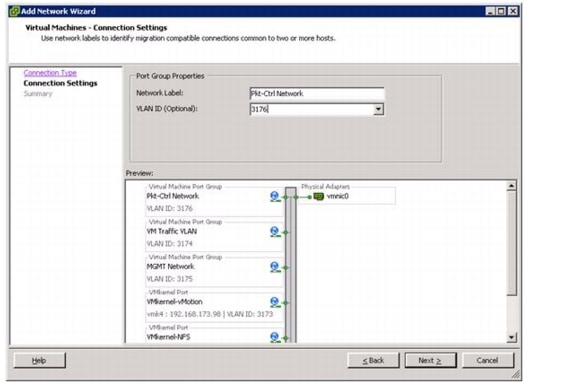Click the vmnic0 physical adapter icon
The height and width of the screenshot is (384, 576).
click(318, 197)
